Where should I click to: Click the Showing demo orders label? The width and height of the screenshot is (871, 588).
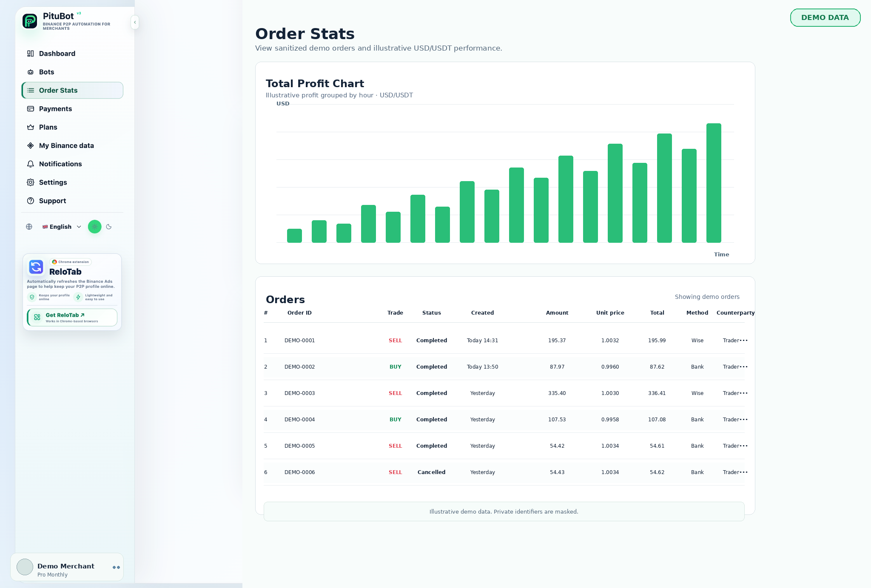[x=707, y=297]
